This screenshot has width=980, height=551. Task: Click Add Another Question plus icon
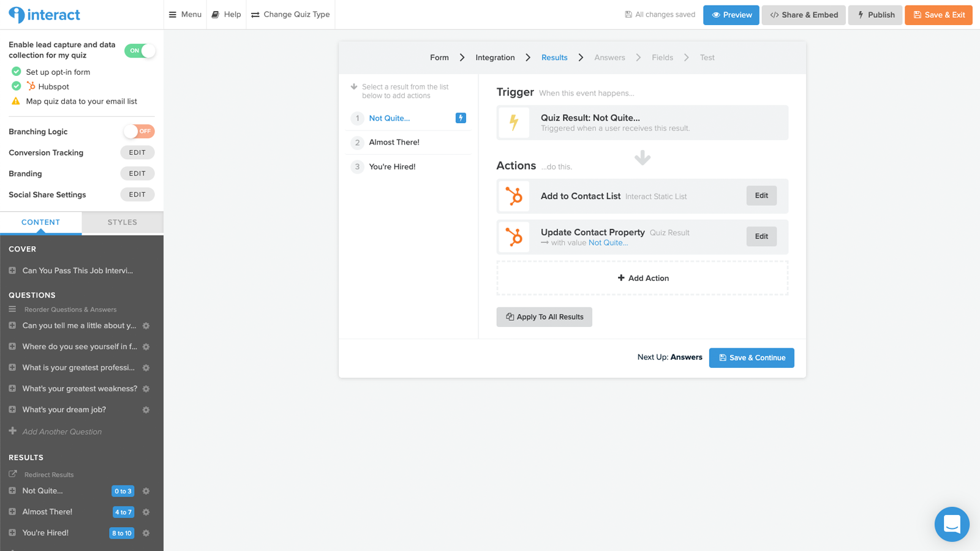(12, 431)
